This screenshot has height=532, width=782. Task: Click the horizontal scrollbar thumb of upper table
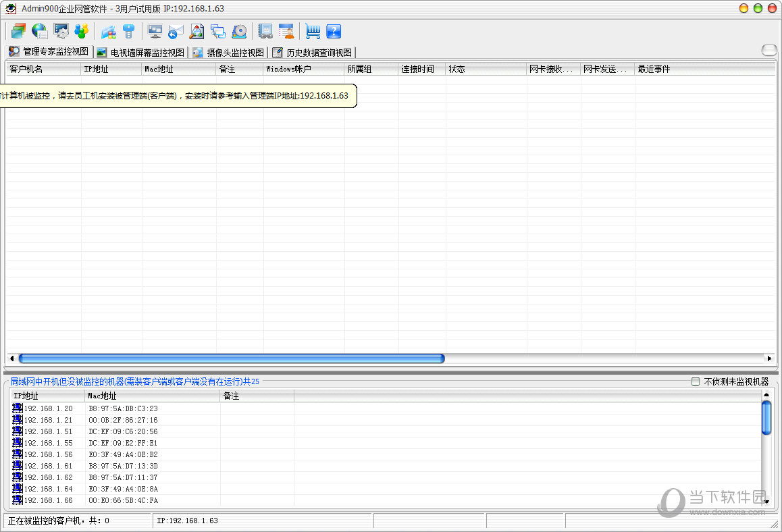pos(232,358)
